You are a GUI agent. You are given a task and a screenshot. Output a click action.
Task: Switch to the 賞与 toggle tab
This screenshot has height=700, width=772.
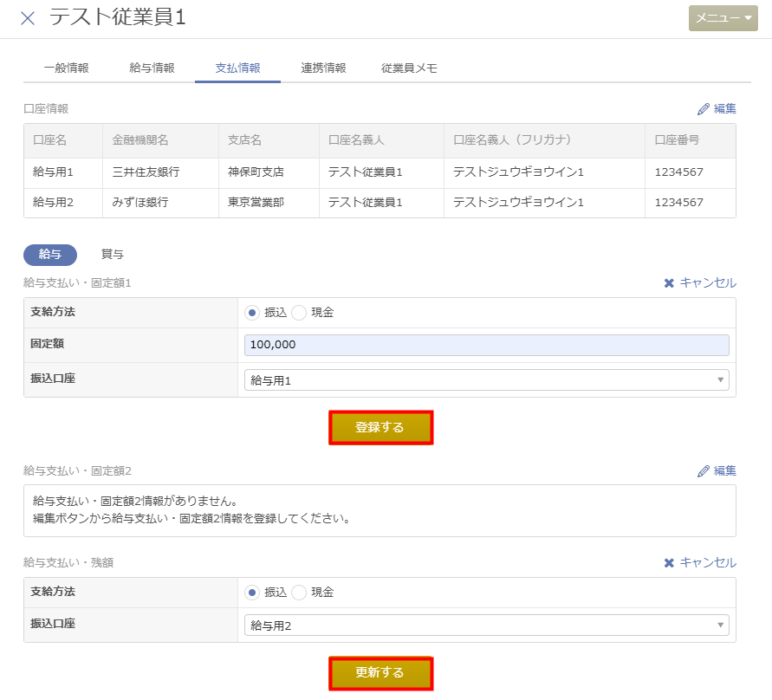pos(113,255)
